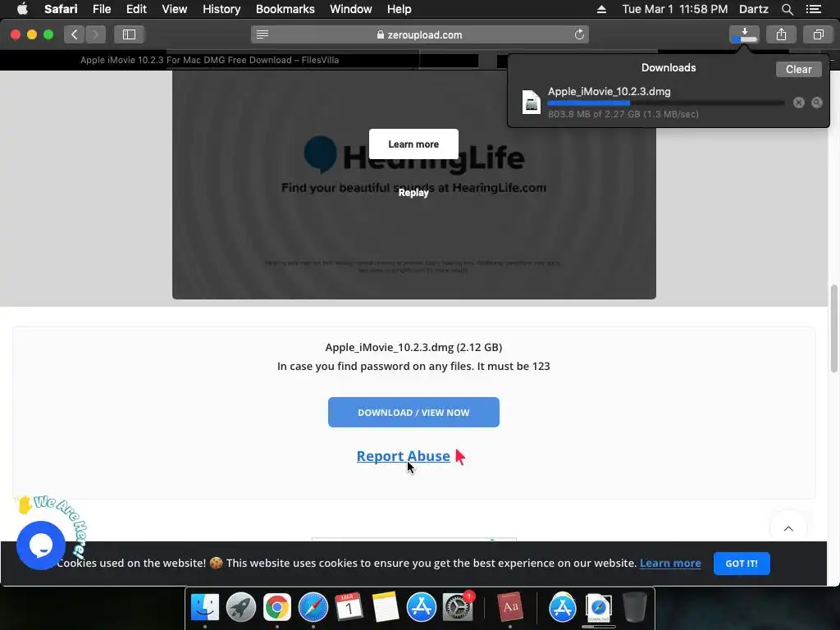Click DOWNLOAD / VIEW NOW button
Viewport: 840px width, 630px height.
(x=413, y=412)
